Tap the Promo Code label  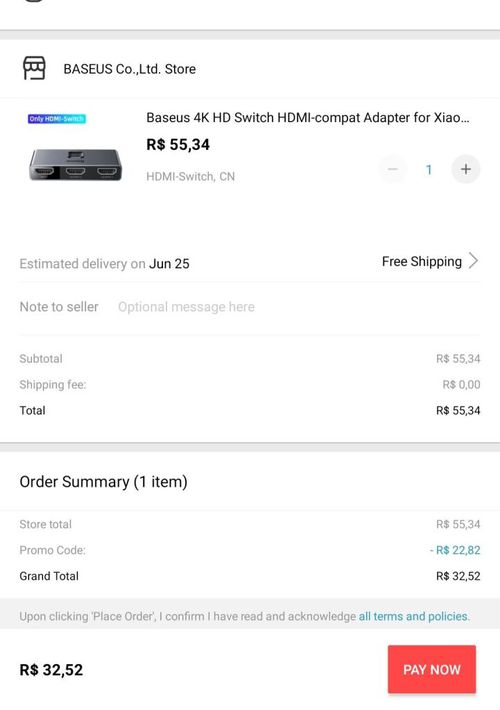pos(52,550)
